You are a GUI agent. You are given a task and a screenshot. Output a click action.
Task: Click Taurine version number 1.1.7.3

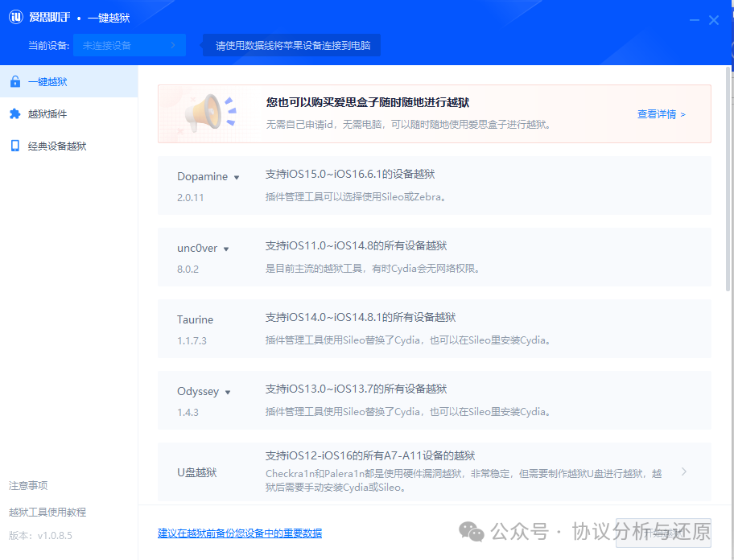click(192, 340)
